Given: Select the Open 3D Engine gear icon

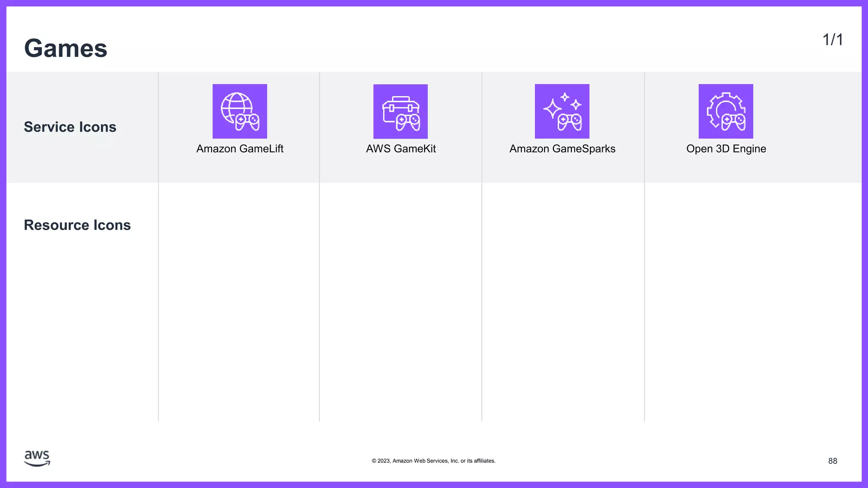Looking at the screenshot, I should 726,111.
